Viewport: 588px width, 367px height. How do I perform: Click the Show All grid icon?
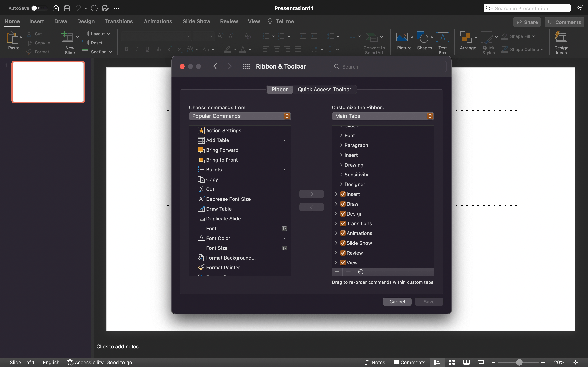(246, 66)
